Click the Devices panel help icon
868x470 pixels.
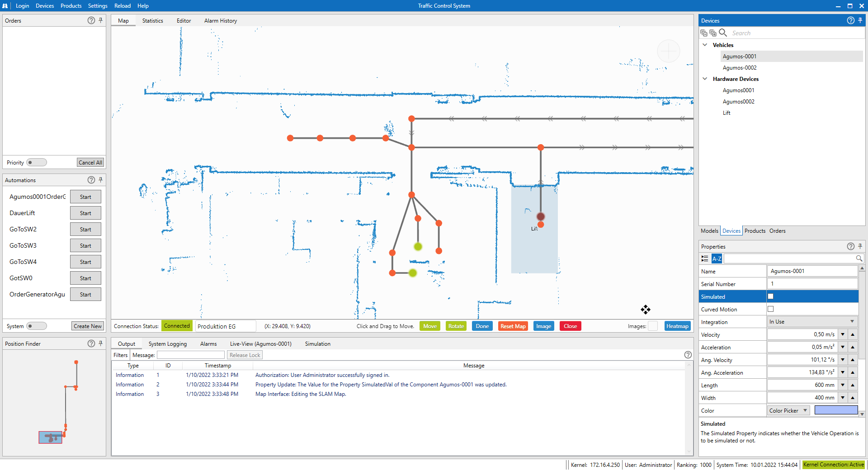pos(850,20)
